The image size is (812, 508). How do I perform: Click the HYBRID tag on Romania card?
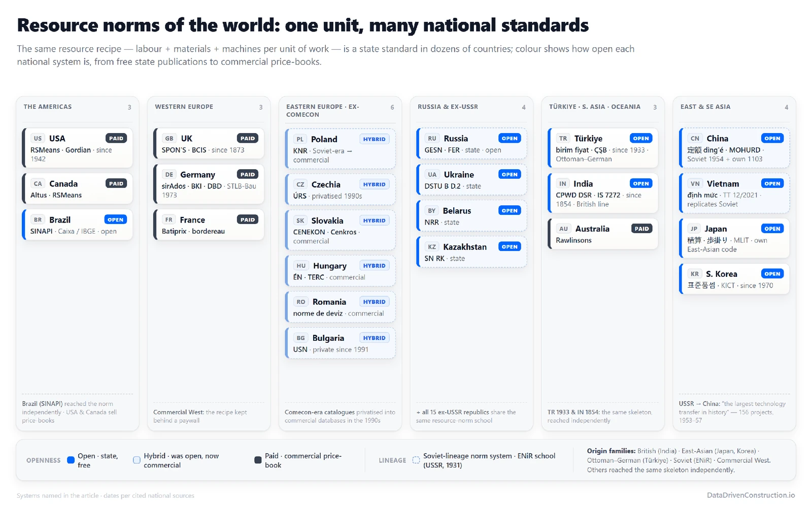pos(375,302)
